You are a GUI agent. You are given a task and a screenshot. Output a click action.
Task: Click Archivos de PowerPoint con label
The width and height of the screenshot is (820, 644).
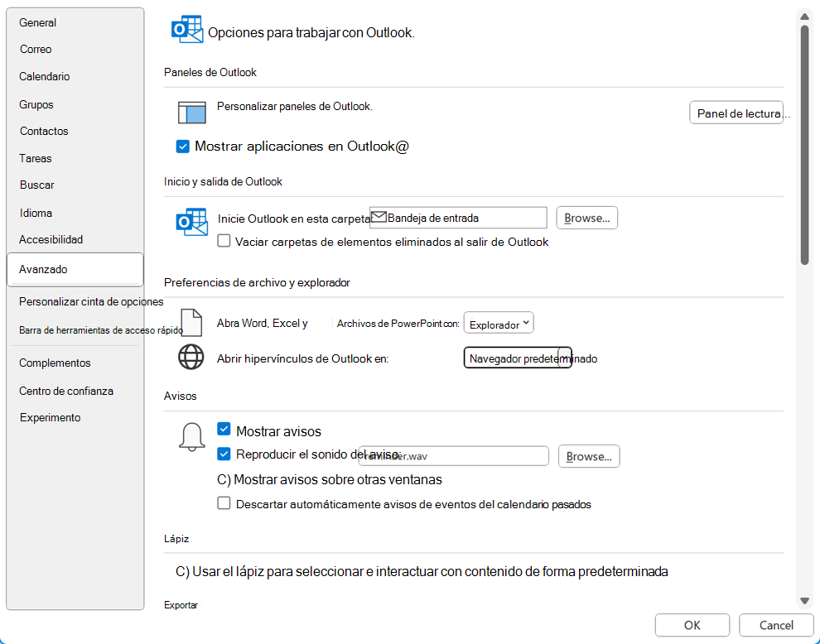[398, 324]
